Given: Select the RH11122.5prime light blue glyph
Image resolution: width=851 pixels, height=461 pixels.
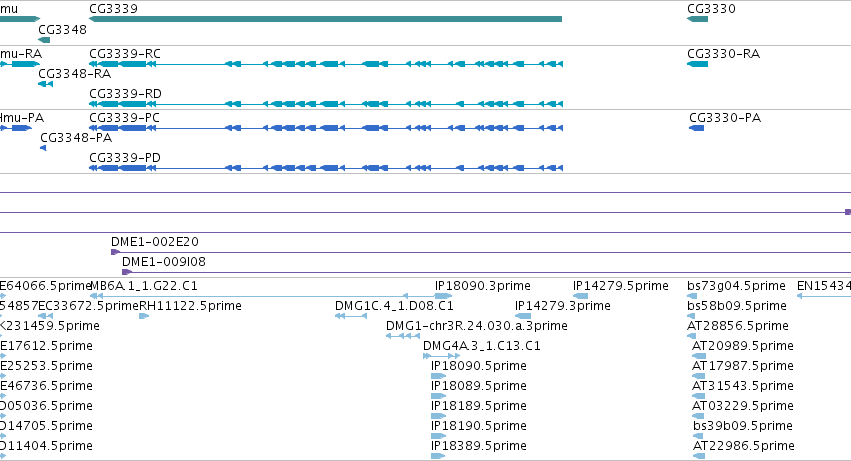Looking at the screenshot, I should click(144, 316).
